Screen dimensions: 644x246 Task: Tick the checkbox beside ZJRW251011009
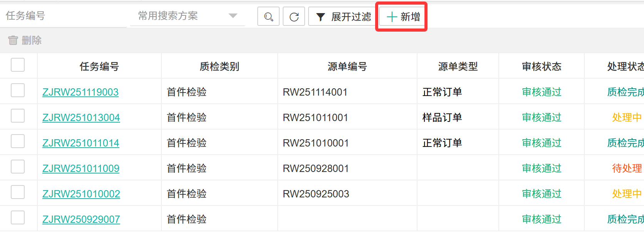(x=18, y=167)
